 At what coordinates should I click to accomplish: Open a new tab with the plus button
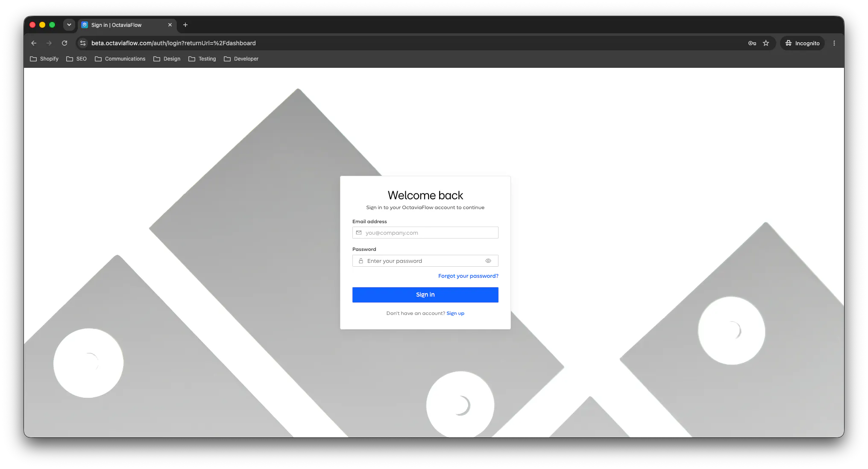pyautogui.click(x=185, y=25)
